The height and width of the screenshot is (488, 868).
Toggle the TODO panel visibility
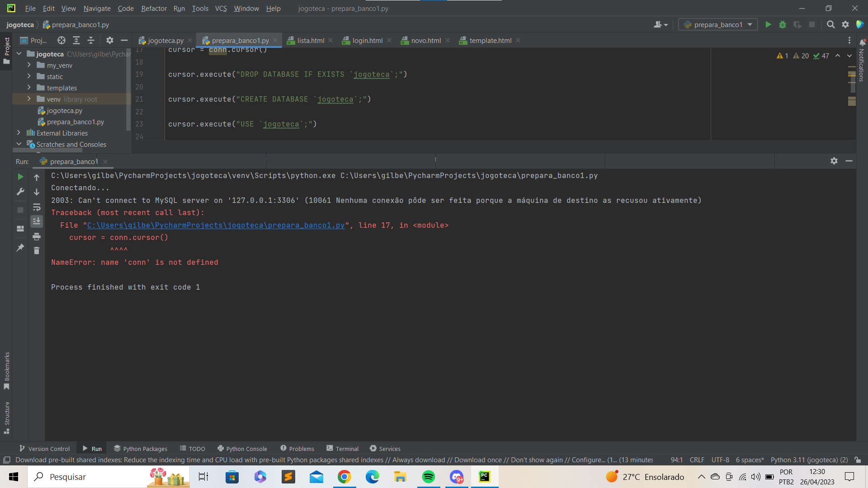tap(197, 449)
